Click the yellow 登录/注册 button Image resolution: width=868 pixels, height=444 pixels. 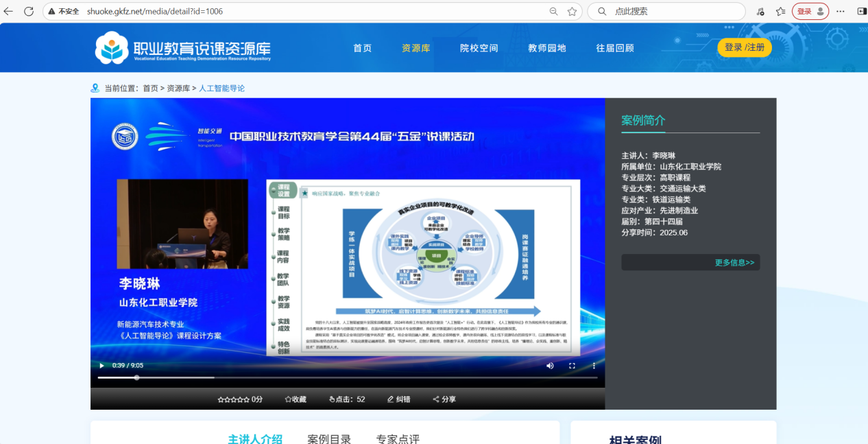744,47
